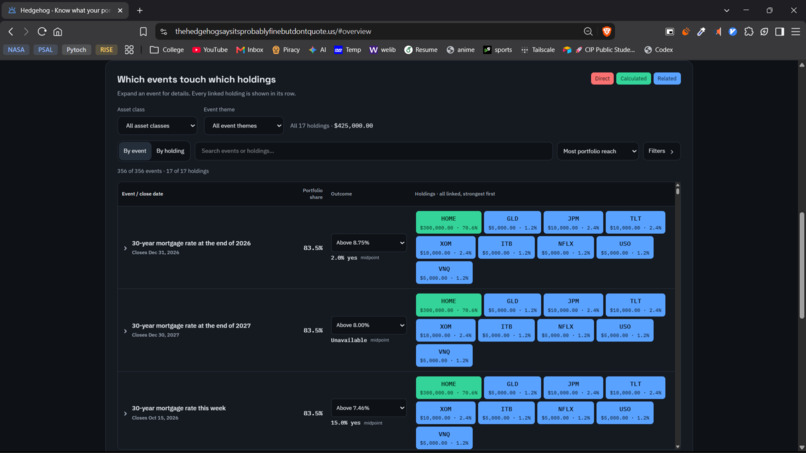Select VNQ chip in end of 2026 row
The width and height of the screenshot is (806, 453).
click(x=444, y=273)
